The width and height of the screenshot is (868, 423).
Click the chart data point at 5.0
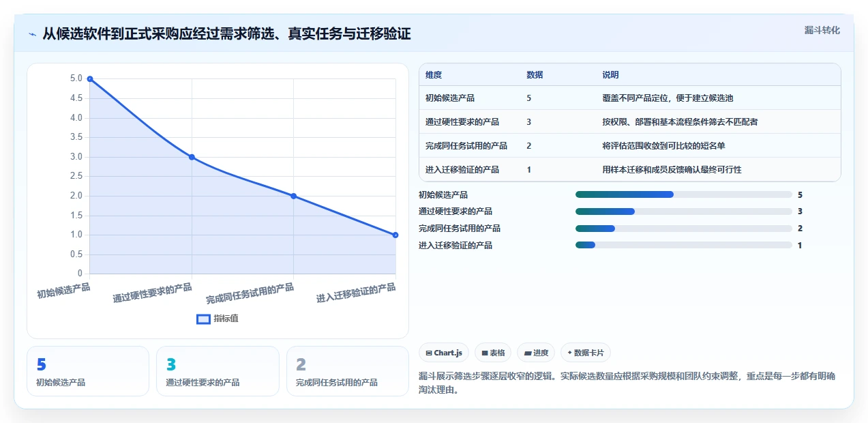(x=90, y=79)
